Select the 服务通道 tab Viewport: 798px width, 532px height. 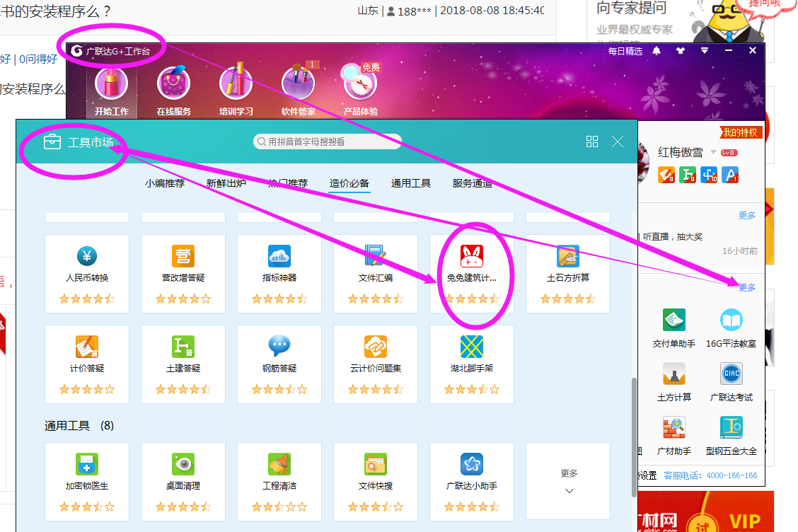coord(473,183)
